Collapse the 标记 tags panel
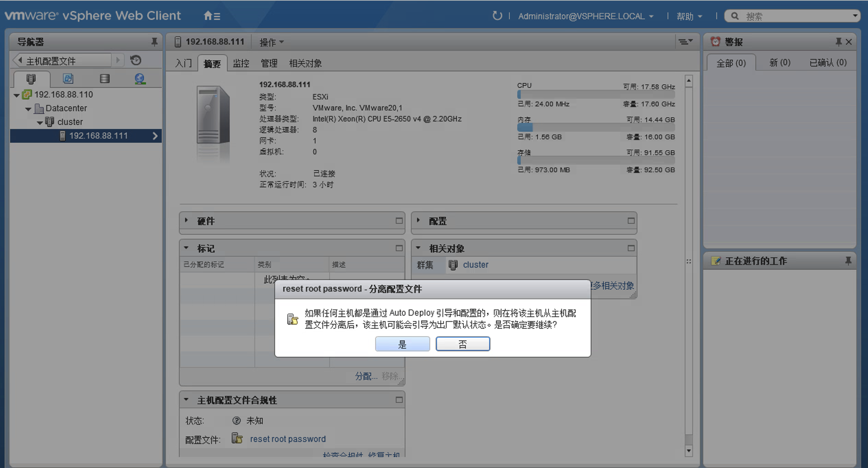 pyautogui.click(x=187, y=248)
